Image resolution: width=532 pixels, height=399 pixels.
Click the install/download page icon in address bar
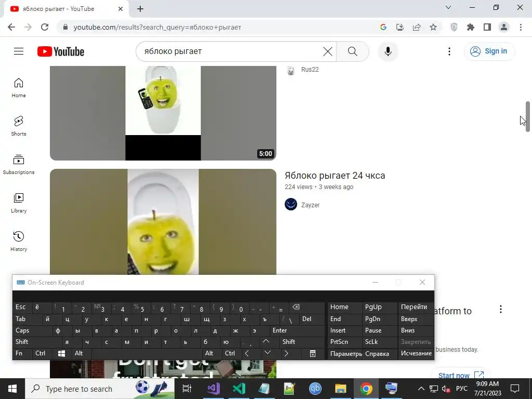[400, 27]
